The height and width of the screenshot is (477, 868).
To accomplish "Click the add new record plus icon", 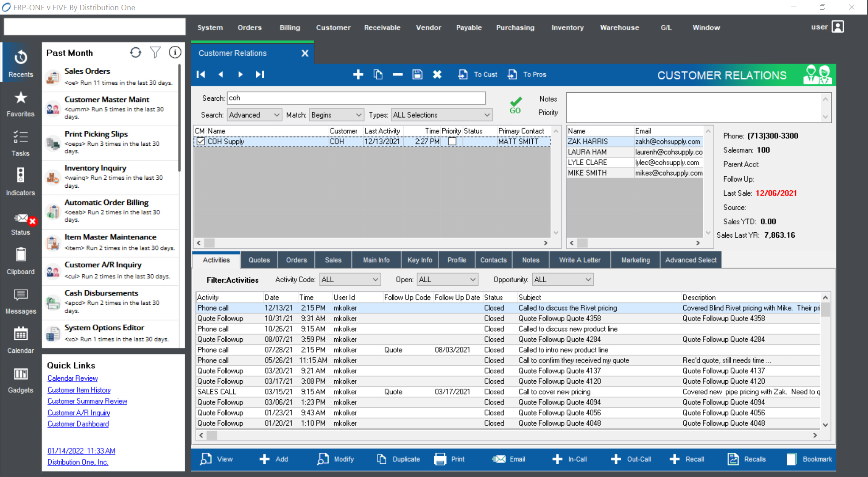I will pyautogui.click(x=358, y=75).
